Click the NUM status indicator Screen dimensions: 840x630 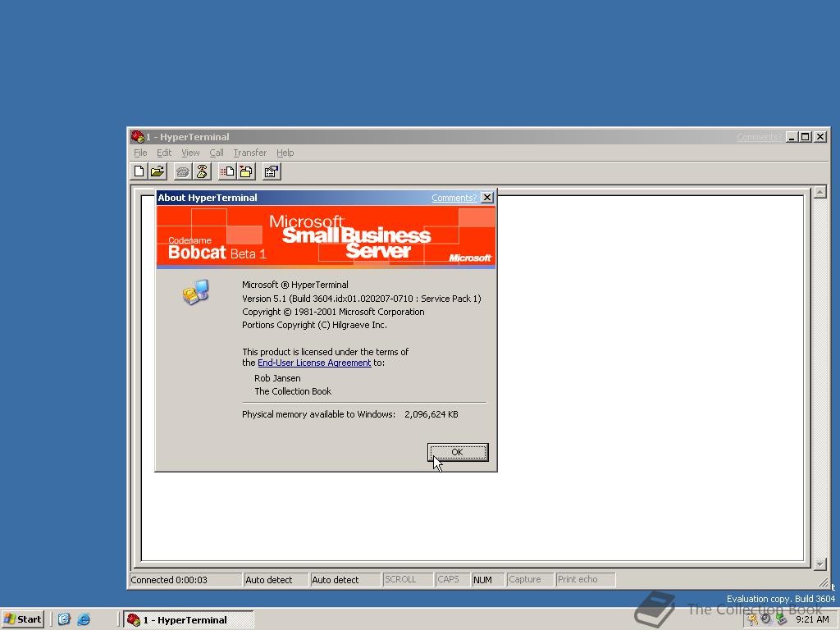click(488, 580)
